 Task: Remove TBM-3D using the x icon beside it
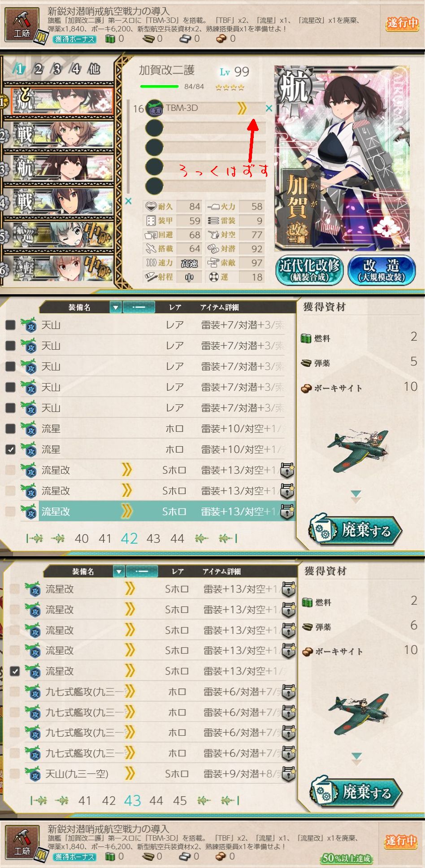point(269,108)
